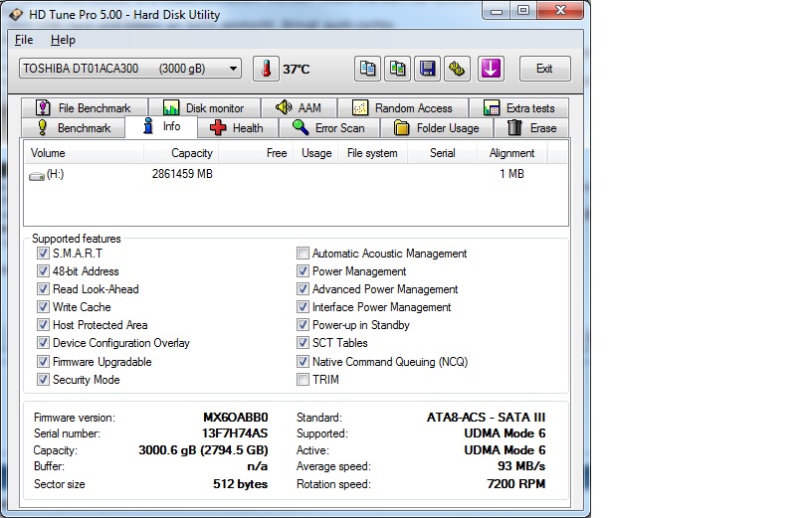Toggle the Host Protected Area checkbox

click(x=43, y=324)
